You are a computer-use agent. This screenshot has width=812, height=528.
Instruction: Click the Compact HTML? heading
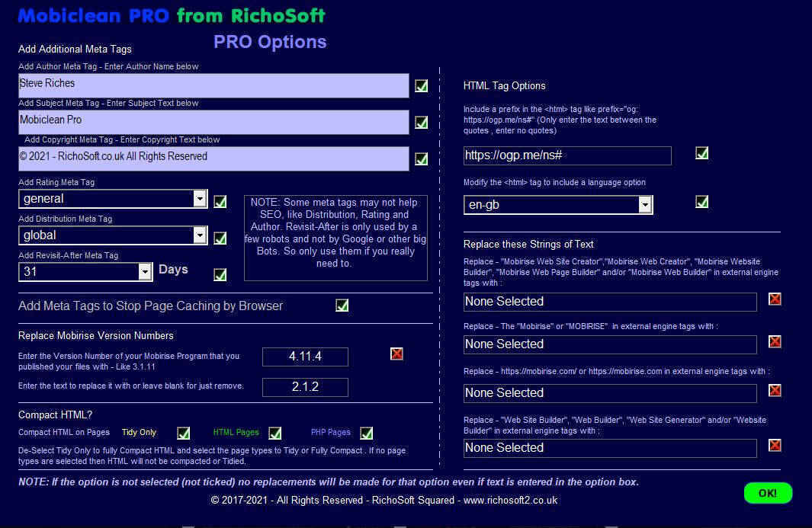(55, 415)
